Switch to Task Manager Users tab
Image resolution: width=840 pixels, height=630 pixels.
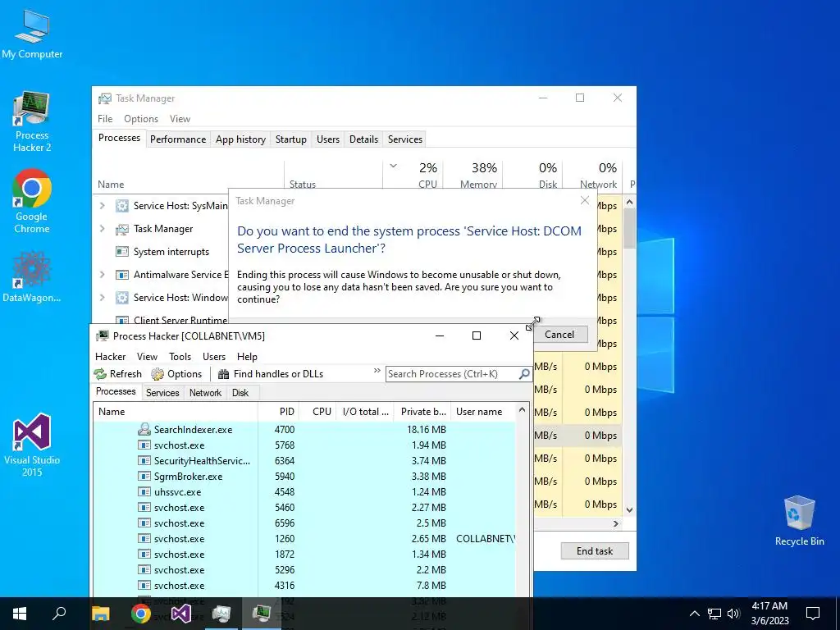(328, 139)
